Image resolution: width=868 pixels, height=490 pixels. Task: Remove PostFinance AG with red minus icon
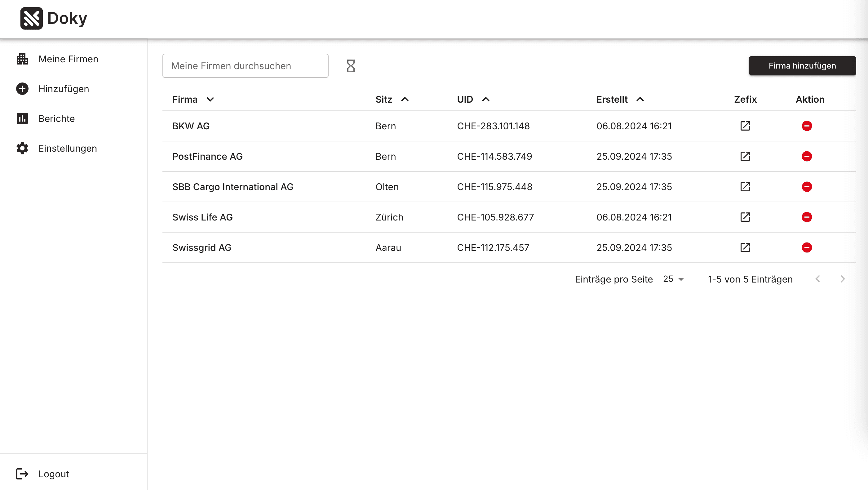coord(807,156)
